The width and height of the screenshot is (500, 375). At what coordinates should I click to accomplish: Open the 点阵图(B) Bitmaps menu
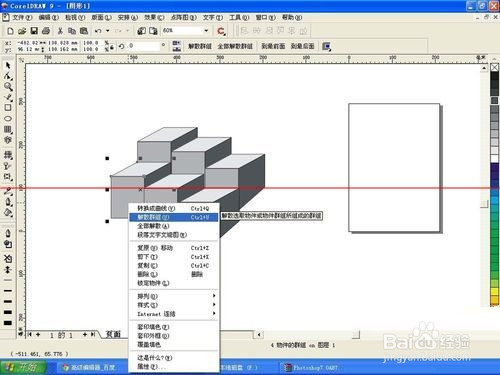click(183, 17)
